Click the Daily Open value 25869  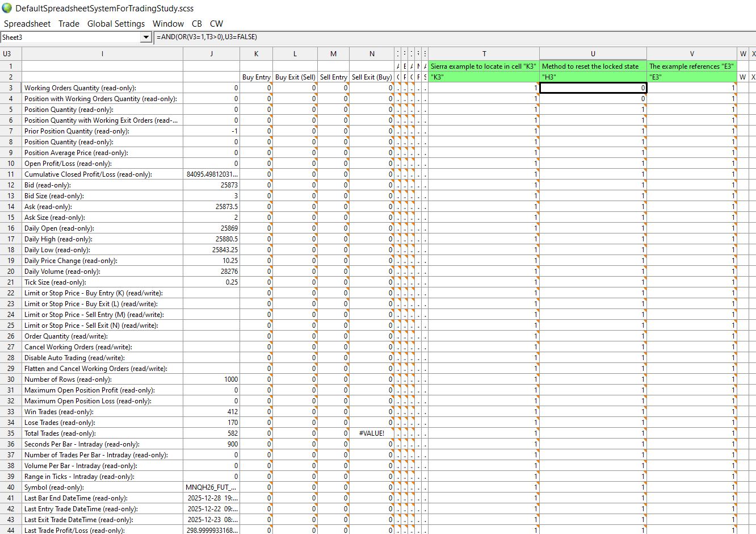(212, 228)
